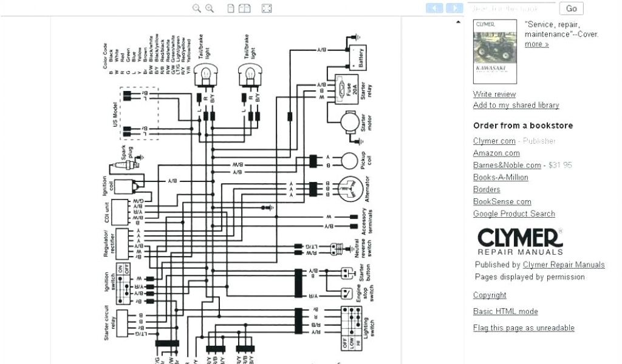
Task: Open Google Product Search link
Action: [514, 214]
